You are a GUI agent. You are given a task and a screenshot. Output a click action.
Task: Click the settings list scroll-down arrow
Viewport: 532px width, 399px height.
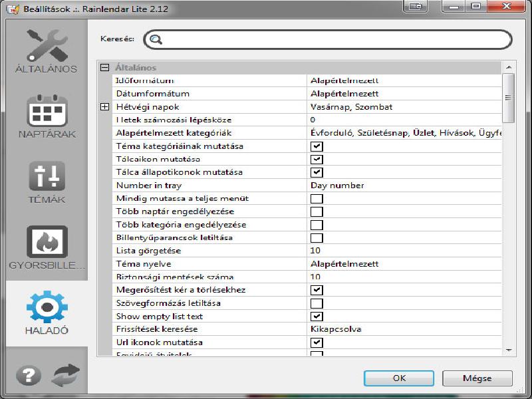point(509,350)
